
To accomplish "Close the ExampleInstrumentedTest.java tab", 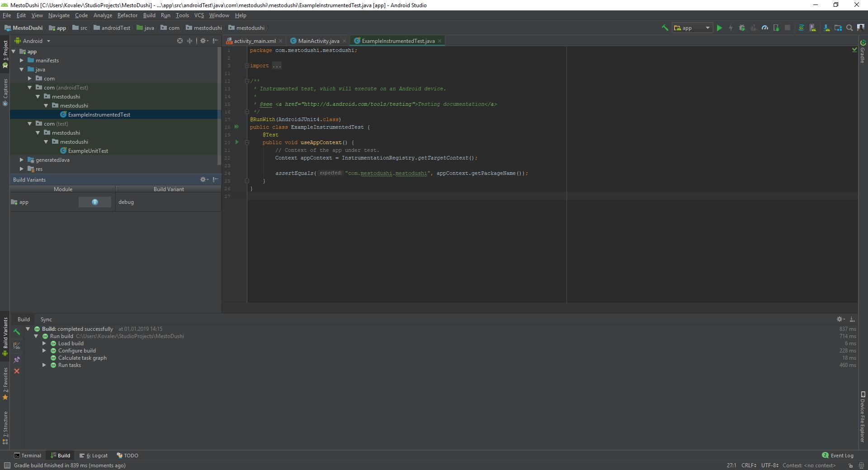I will coord(439,41).
